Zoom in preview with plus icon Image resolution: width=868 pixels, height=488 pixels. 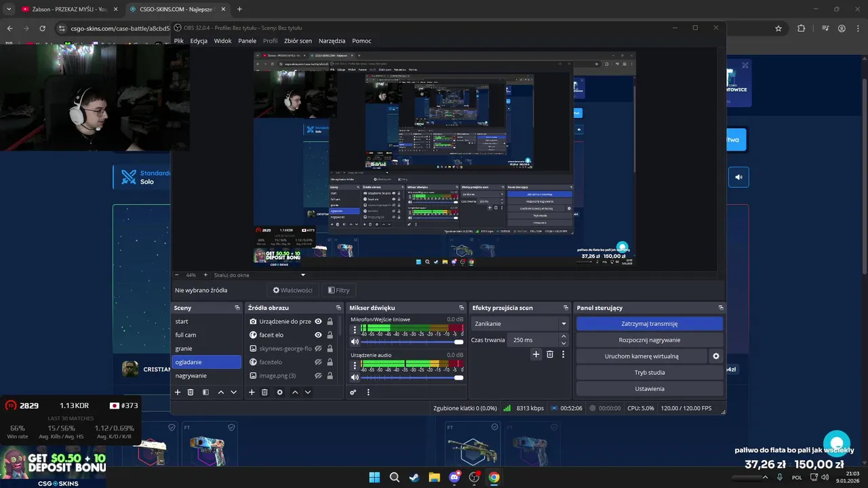205,275
